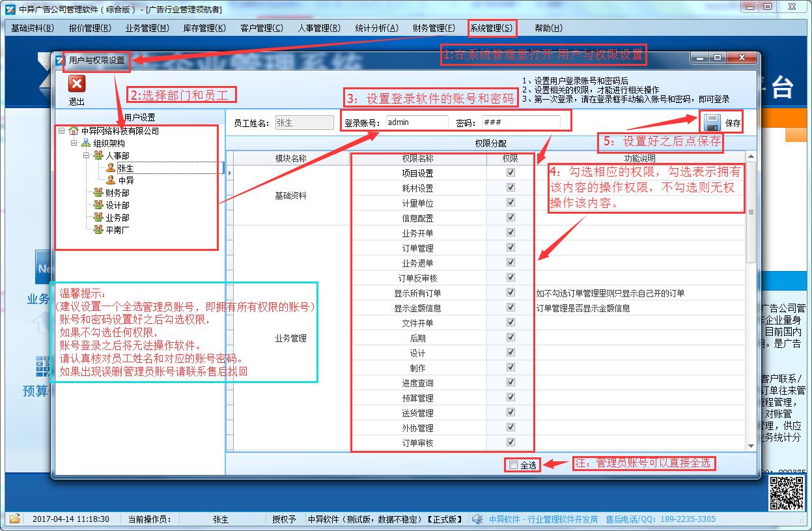Click the 退出 button label
Image resolution: width=812 pixels, height=531 pixels.
(x=77, y=102)
